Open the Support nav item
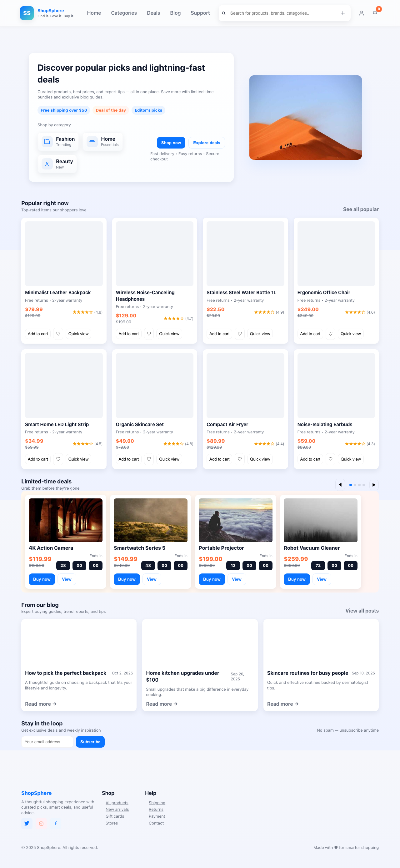The image size is (400, 868). 200,13
